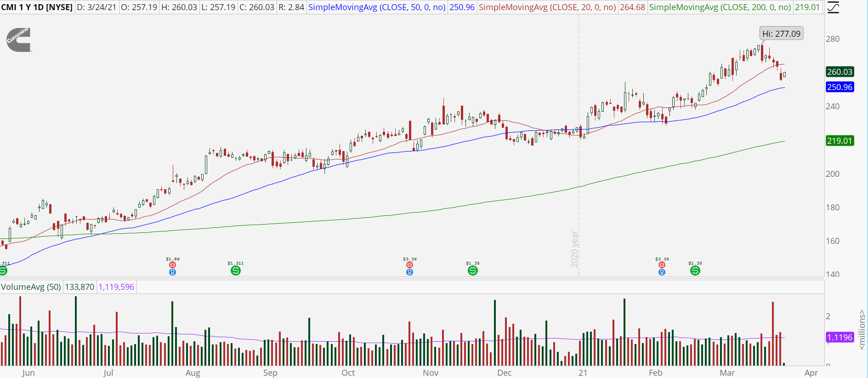Click the 140 price axis label

[x=833, y=274]
